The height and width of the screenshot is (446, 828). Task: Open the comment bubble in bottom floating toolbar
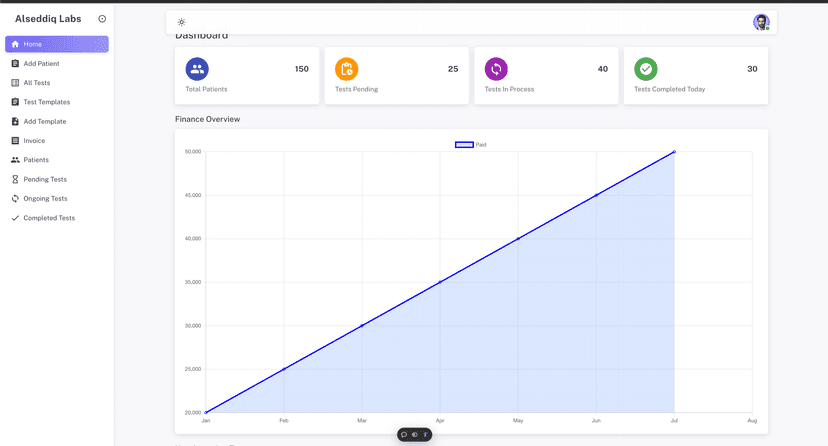[404, 435]
